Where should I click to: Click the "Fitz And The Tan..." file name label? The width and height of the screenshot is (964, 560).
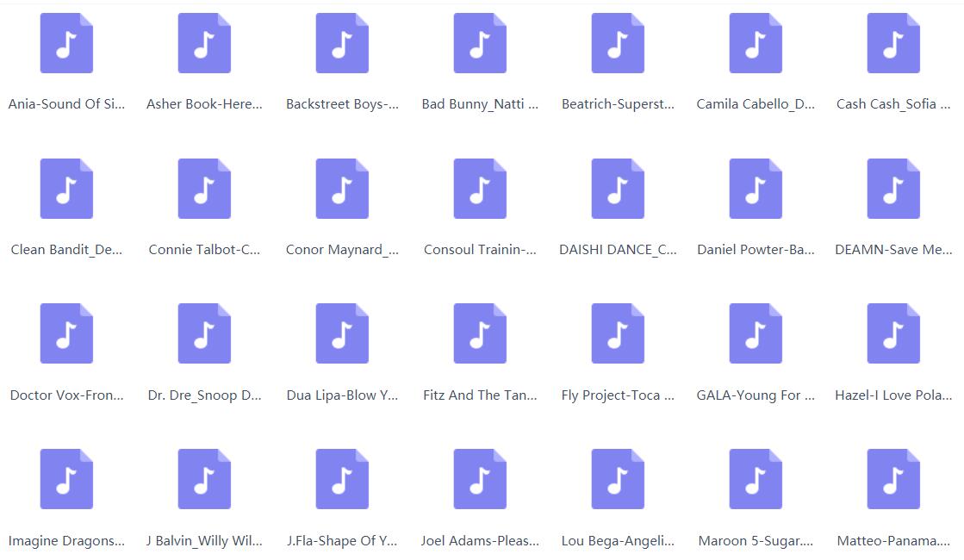[480, 395]
